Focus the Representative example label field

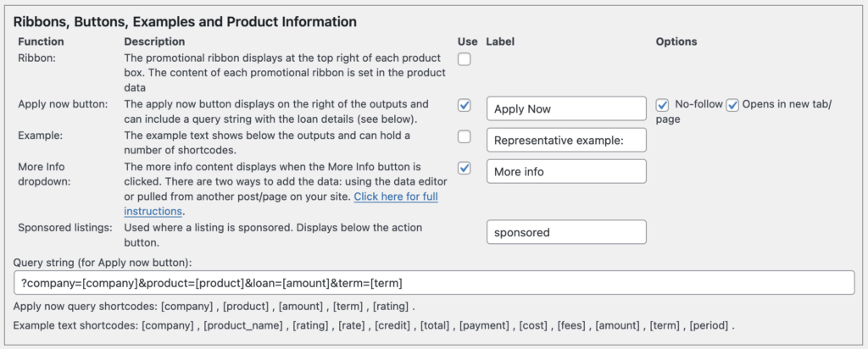[566, 141]
